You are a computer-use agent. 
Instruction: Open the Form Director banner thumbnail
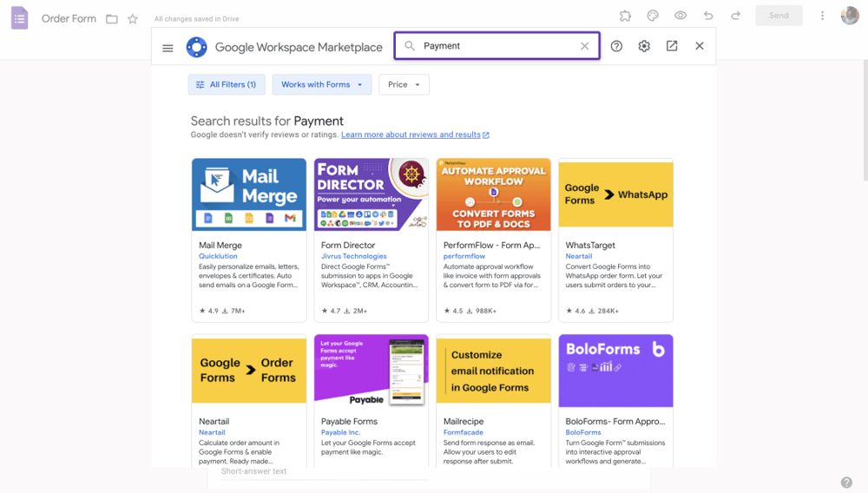pos(372,194)
